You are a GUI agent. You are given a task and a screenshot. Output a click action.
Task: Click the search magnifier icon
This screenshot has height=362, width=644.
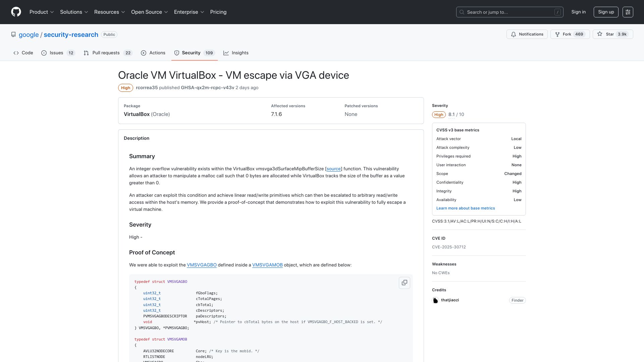click(462, 12)
